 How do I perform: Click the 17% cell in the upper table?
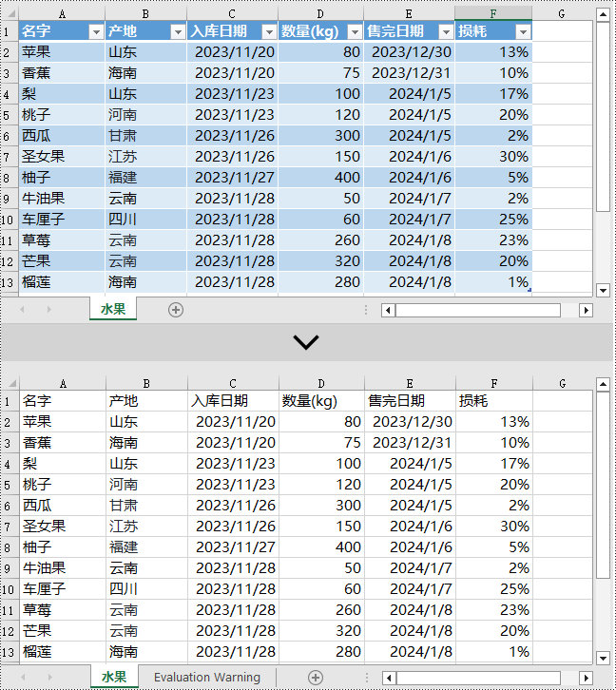[x=493, y=94]
